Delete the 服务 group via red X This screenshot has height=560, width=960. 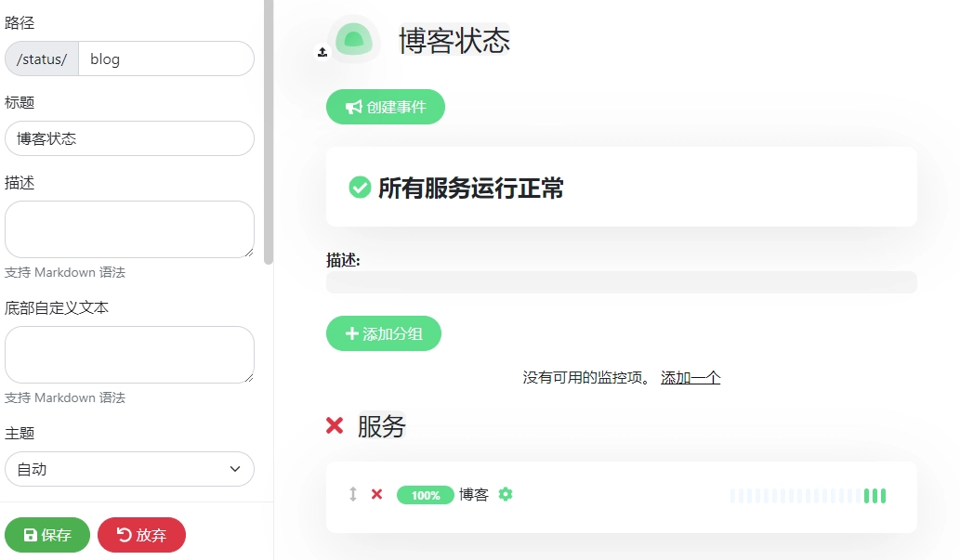[x=335, y=425]
